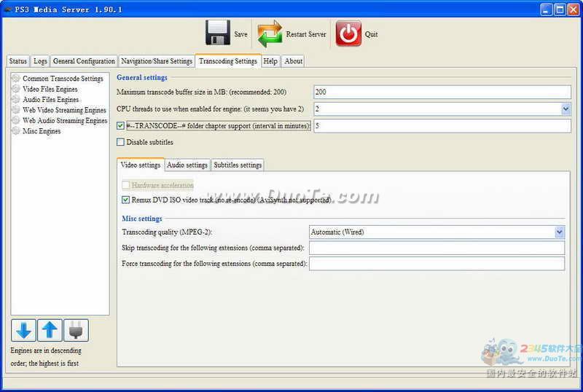This screenshot has height=392, width=583.
Task: Click the Automatic (Wired) quality value
Action: (337, 232)
